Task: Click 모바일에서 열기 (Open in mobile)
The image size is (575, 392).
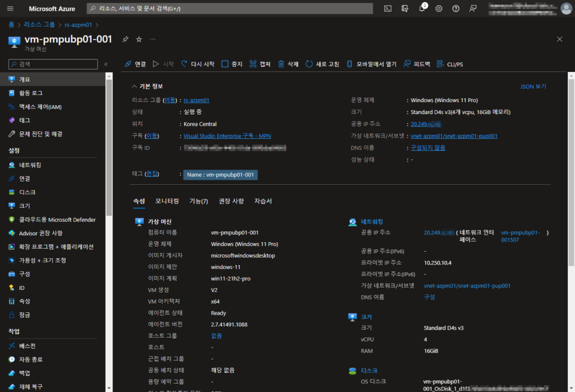Action: pos(372,64)
